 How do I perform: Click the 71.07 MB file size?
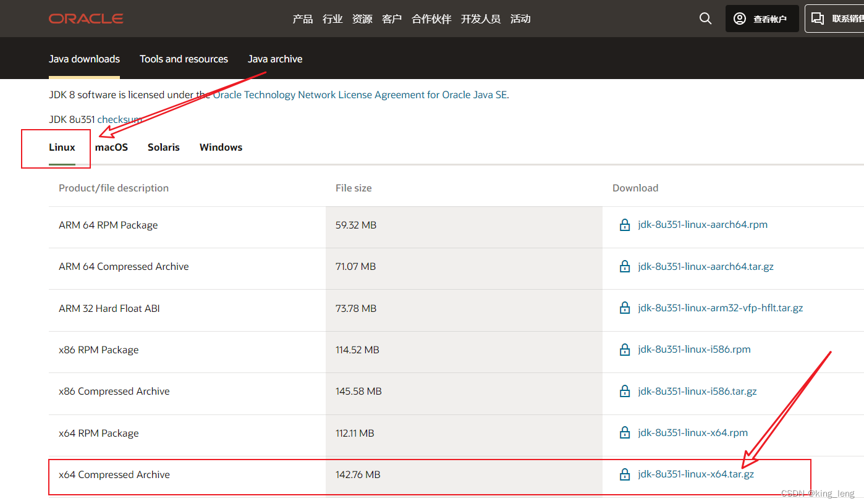[355, 266]
